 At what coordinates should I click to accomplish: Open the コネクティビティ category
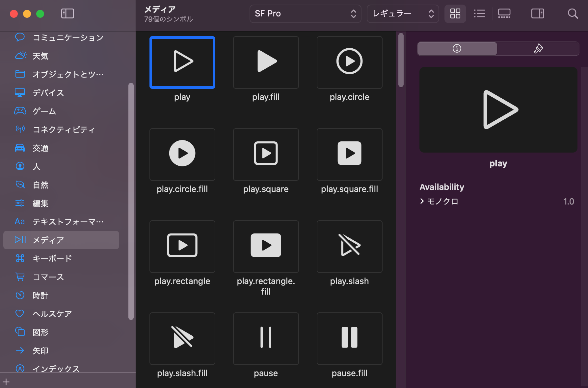pos(61,130)
